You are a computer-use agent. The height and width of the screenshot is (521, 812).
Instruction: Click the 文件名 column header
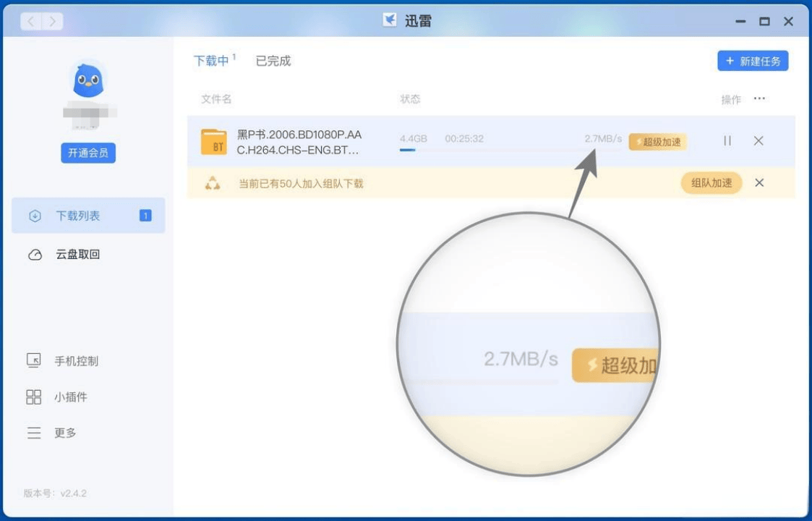click(216, 99)
